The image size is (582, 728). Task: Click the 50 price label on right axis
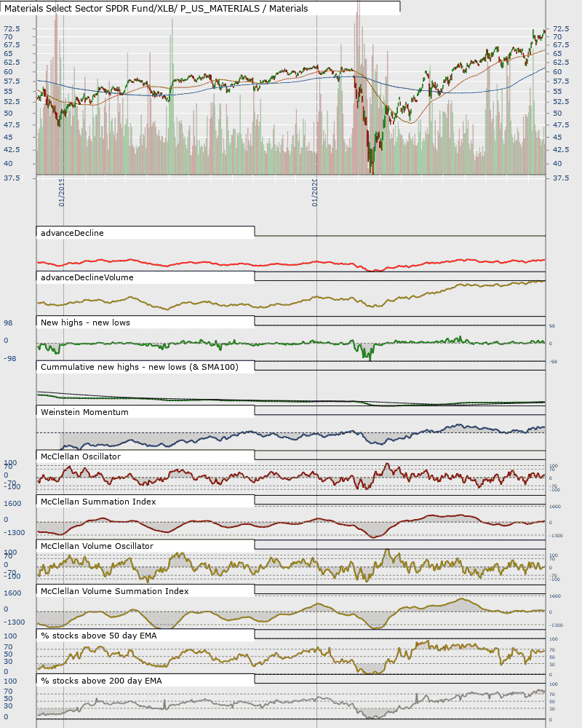point(557,114)
